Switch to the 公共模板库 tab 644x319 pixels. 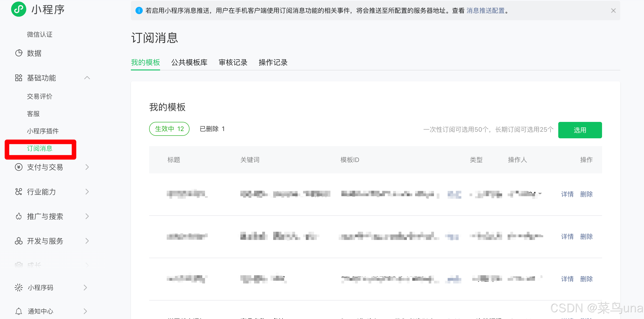[x=189, y=62]
